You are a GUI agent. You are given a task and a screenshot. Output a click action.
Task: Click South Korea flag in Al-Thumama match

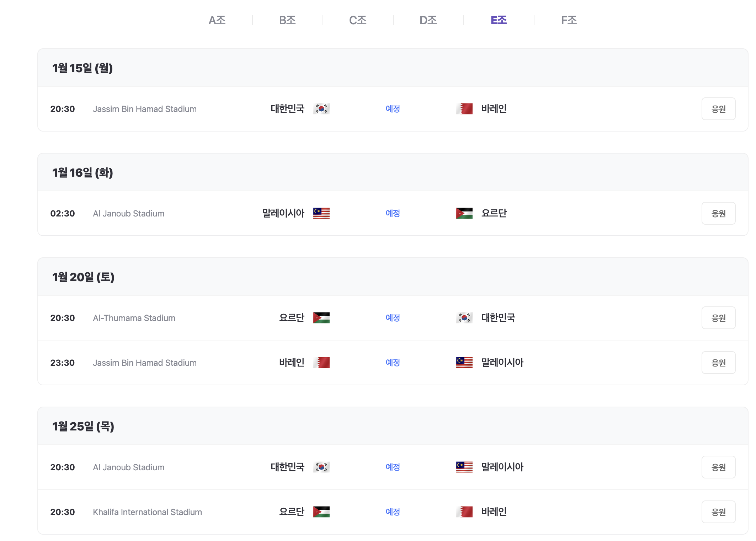click(x=464, y=318)
